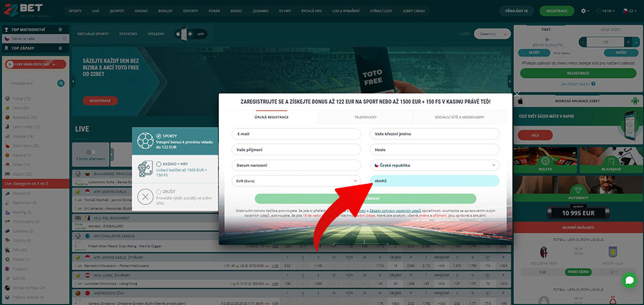644x305 pixels.
Task: Click the Live události button in sidebar
Action: tap(35, 64)
